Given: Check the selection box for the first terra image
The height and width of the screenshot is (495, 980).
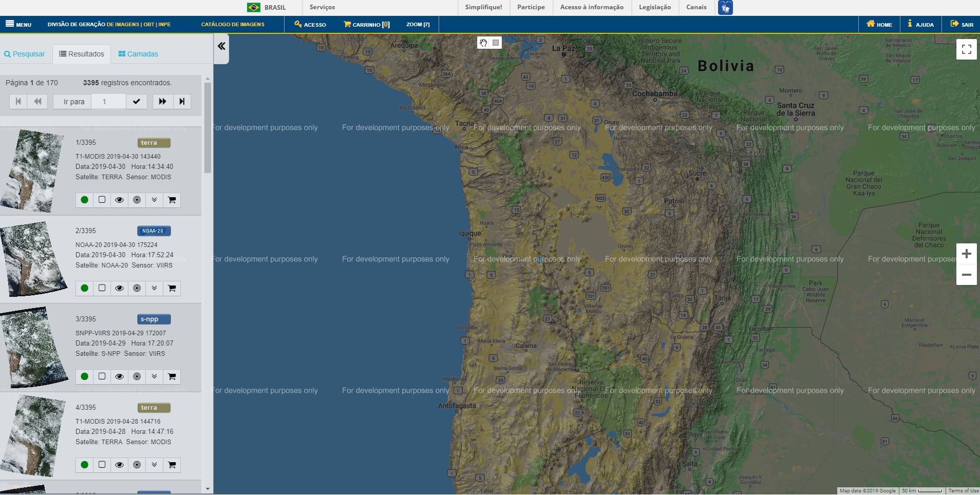Looking at the screenshot, I should click(102, 200).
